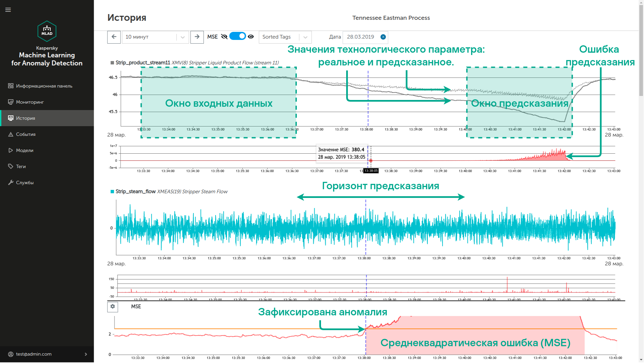Open MSE chart settings gear

click(112, 307)
